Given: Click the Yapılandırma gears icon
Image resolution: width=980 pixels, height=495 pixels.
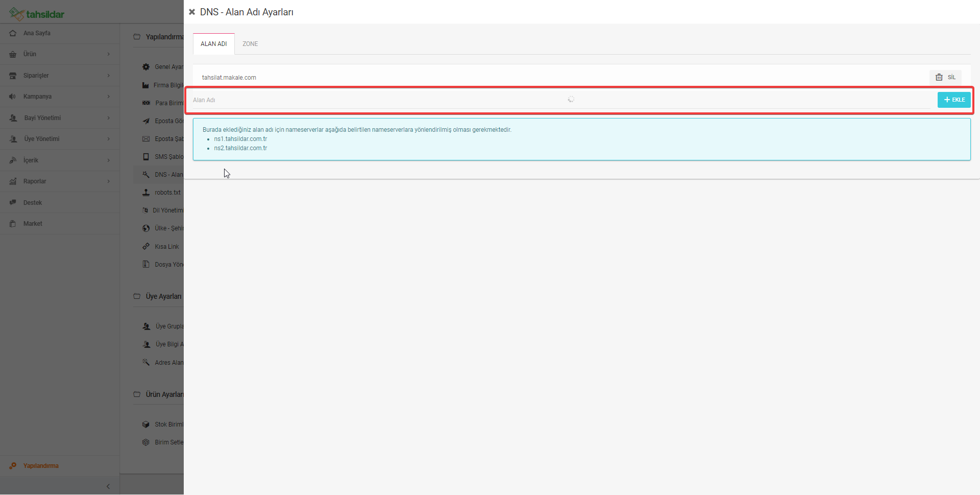Looking at the screenshot, I should coord(13,466).
